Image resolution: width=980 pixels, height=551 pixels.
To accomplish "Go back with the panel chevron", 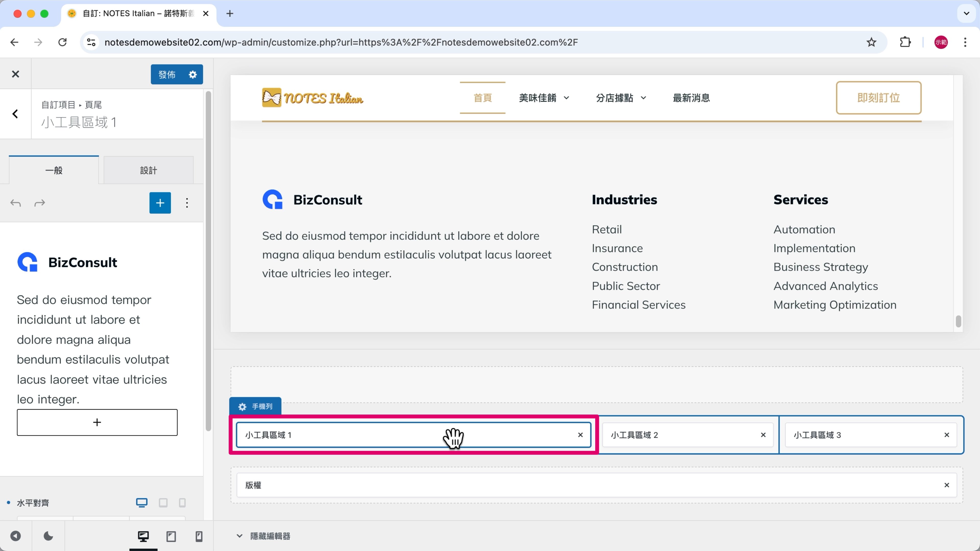I will (x=15, y=114).
